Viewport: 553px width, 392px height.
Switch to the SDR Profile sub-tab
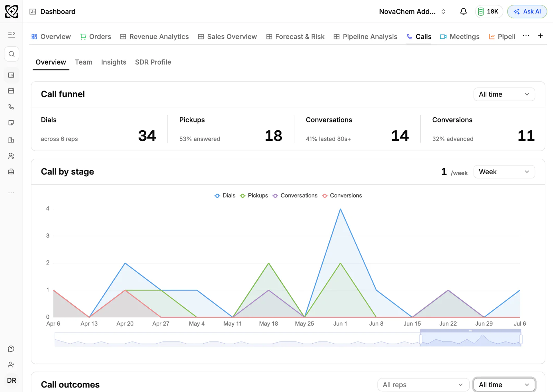pyautogui.click(x=153, y=62)
